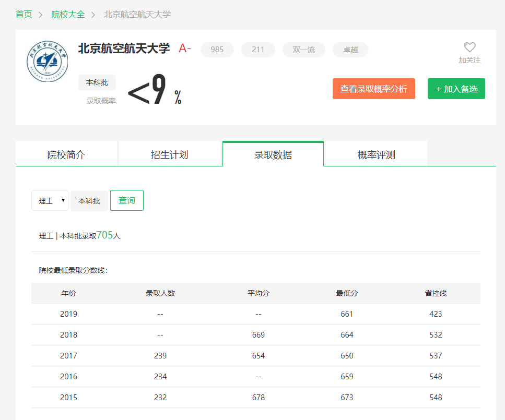Click 2019 provincial line 423
Image resolution: width=505 pixels, height=420 pixels.
[436, 314]
